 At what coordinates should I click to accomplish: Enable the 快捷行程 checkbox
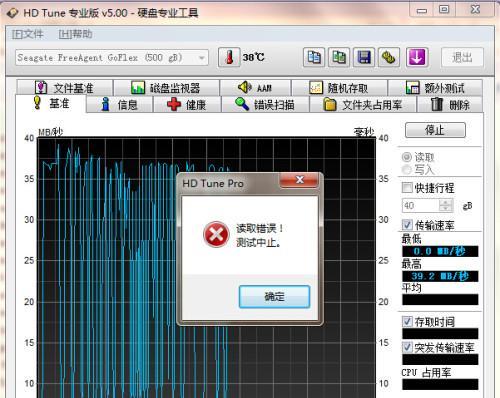click(407, 188)
